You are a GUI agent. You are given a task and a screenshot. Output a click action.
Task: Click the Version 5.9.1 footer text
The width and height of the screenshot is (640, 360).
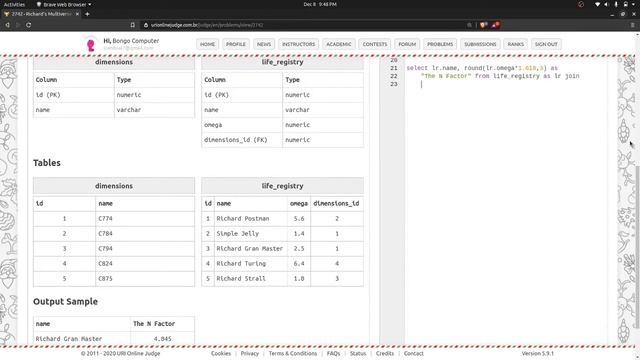538,353
